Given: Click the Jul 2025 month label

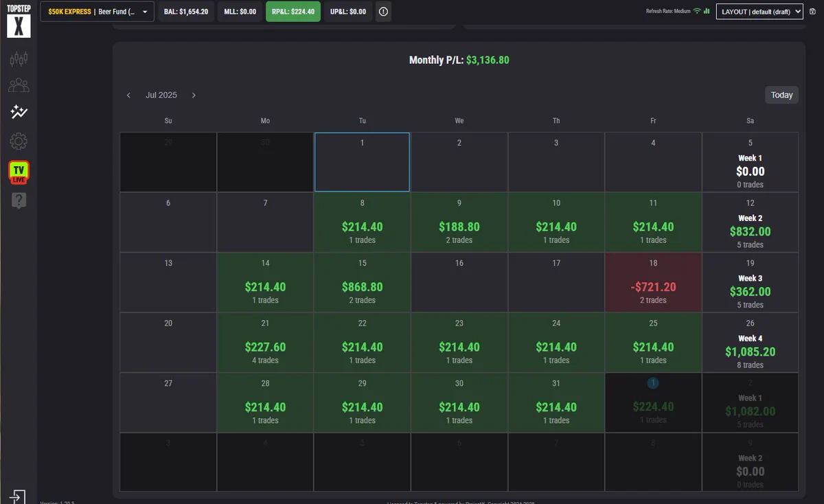Looking at the screenshot, I should [x=161, y=95].
